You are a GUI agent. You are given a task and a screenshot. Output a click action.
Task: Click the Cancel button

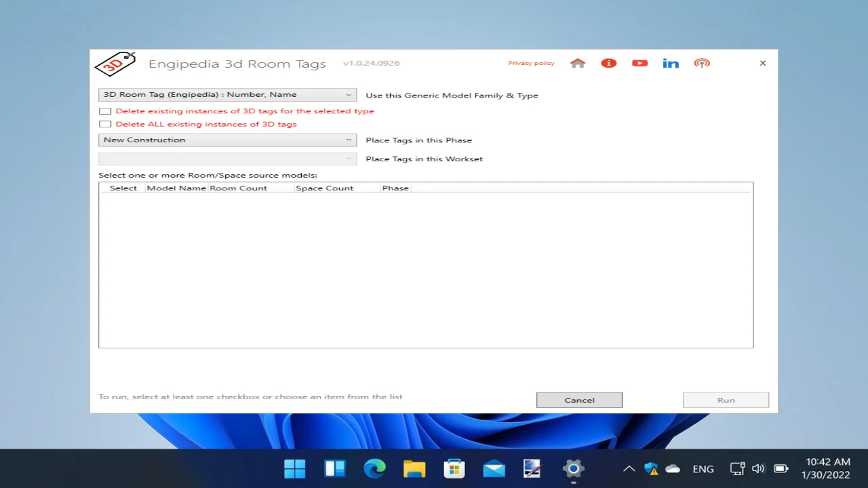579,400
